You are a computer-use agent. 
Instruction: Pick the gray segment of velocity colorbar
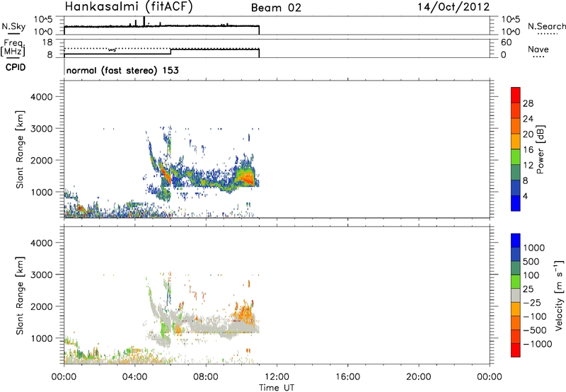[x=516, y=295]
